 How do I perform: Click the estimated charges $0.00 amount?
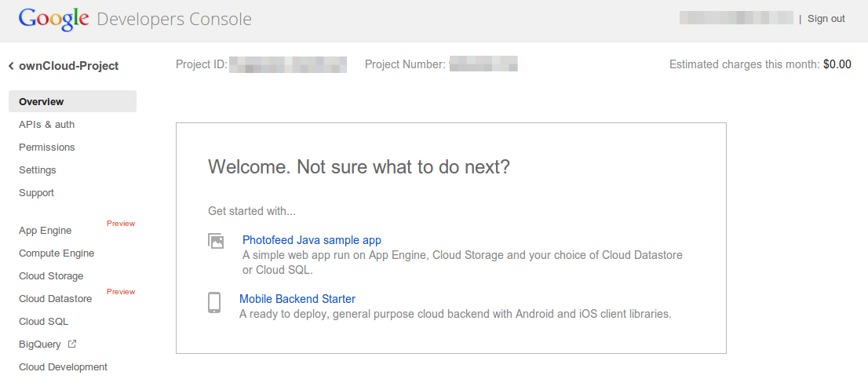coord(837,64)
